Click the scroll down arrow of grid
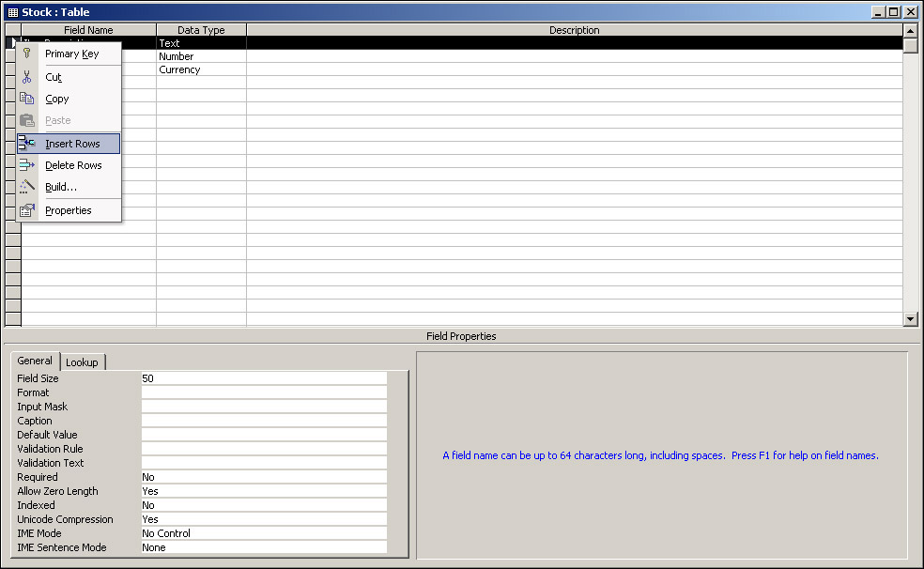Screen dimensions: 924x569 click(x=910, y=319)
